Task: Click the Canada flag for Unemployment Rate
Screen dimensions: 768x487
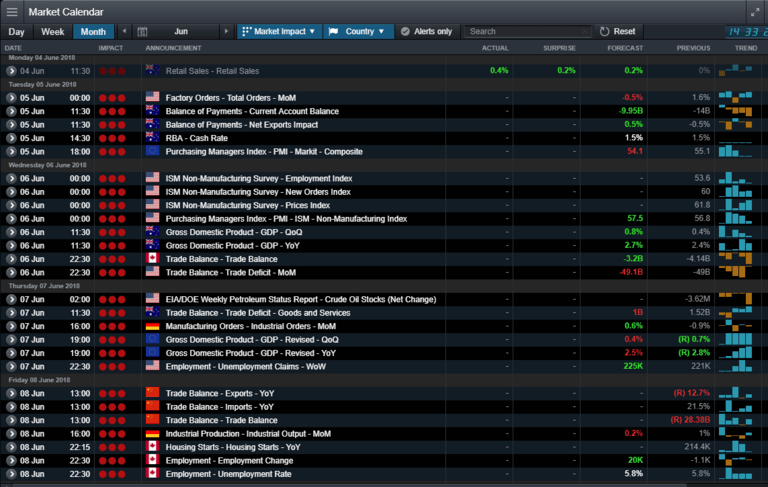Action: (152, 473)
